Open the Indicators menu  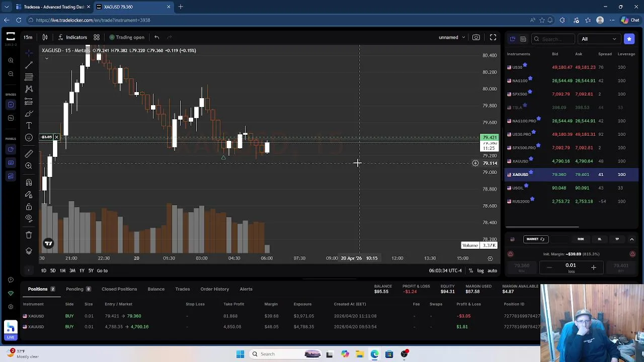tap(72, 37)
